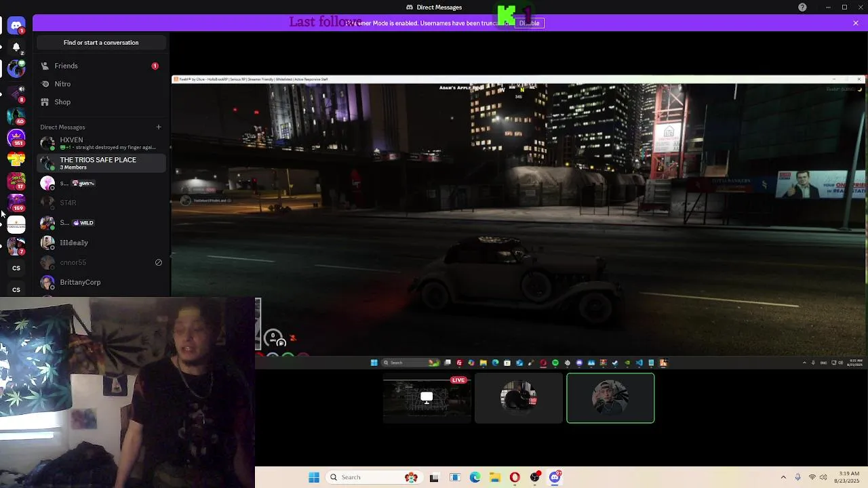The height and width of the screenshot is (488, 868).
Task: Open the Nitro page
Action: pos(101,84)
